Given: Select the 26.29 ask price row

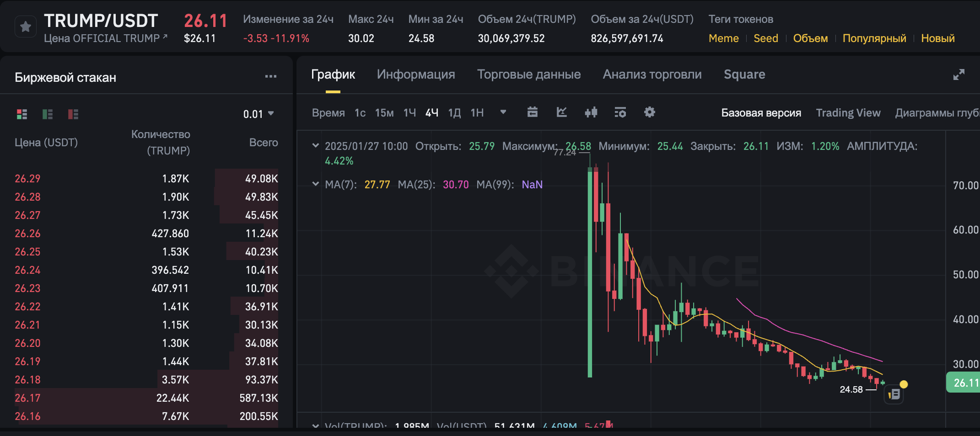Looking at the screenshot, I should 146,179.
